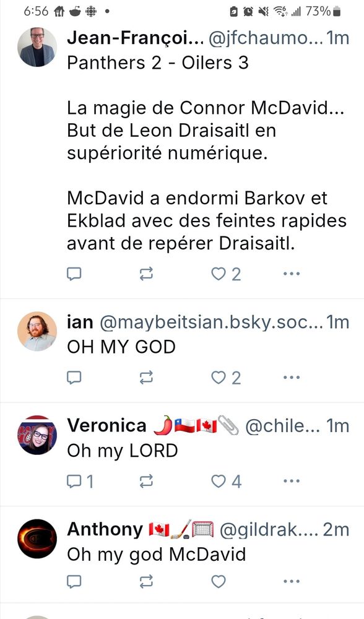Screen dimensions: 364x619
Task: Select the repost icon on Anthony's post
Action: click(147, 582)
